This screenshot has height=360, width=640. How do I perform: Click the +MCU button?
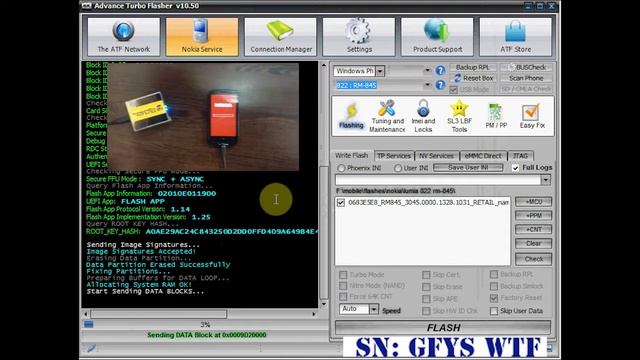click(533, 202)
